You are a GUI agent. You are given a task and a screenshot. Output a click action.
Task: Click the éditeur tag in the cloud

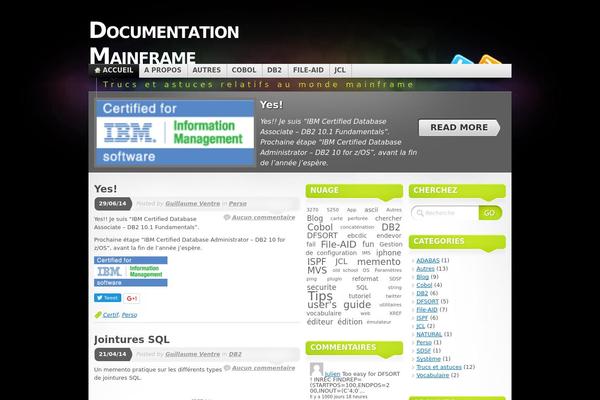coord(320,322)
